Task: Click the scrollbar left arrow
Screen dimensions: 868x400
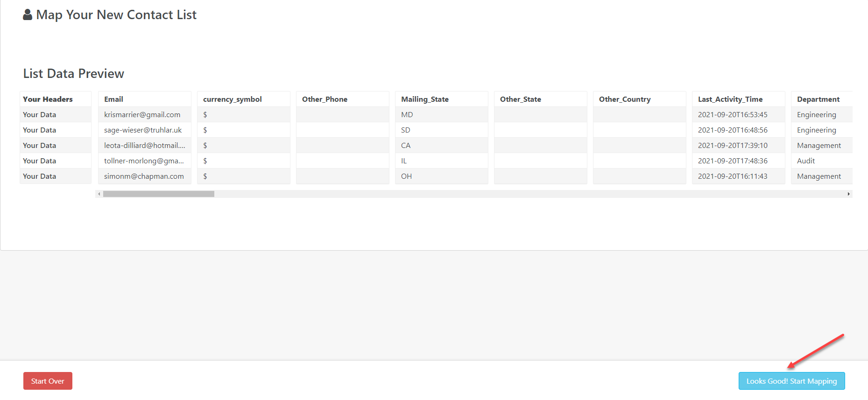Action: click(x=99, y=194)
